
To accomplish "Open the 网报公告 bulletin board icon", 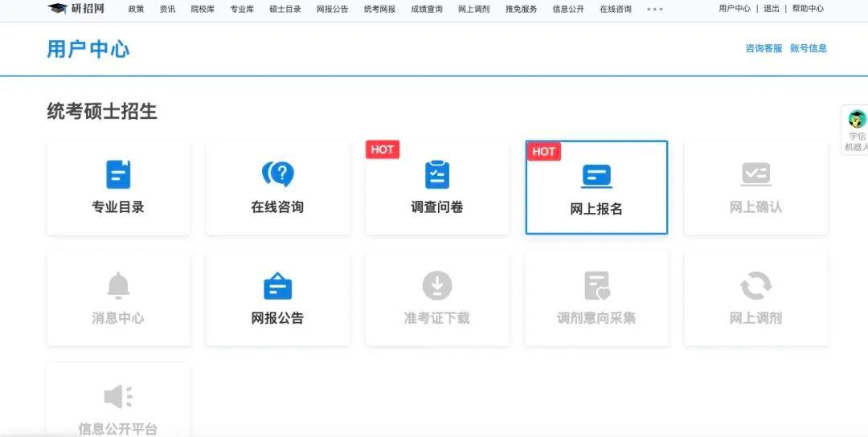I will [277, 286].
